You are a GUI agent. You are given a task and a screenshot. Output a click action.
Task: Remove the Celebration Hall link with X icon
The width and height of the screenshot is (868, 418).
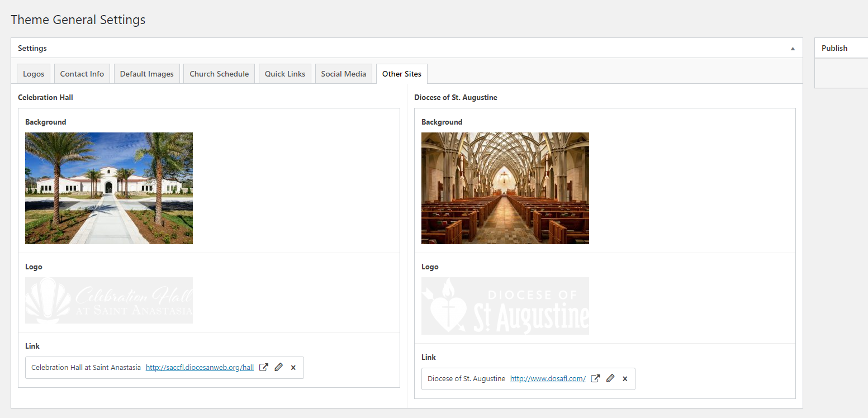tap(293, 368)
